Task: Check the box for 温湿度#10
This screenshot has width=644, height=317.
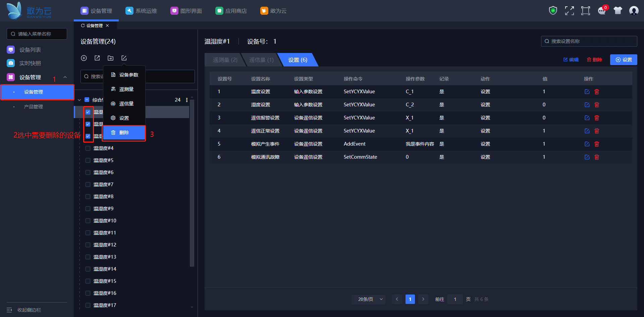Action: pyautogui.click(x=88, y=221)
